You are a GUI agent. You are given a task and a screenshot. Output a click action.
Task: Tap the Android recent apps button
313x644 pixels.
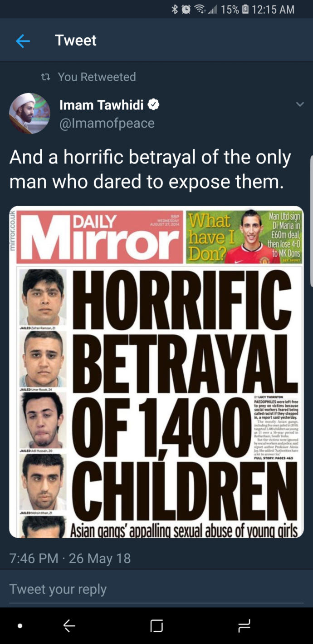click(244, 626)
